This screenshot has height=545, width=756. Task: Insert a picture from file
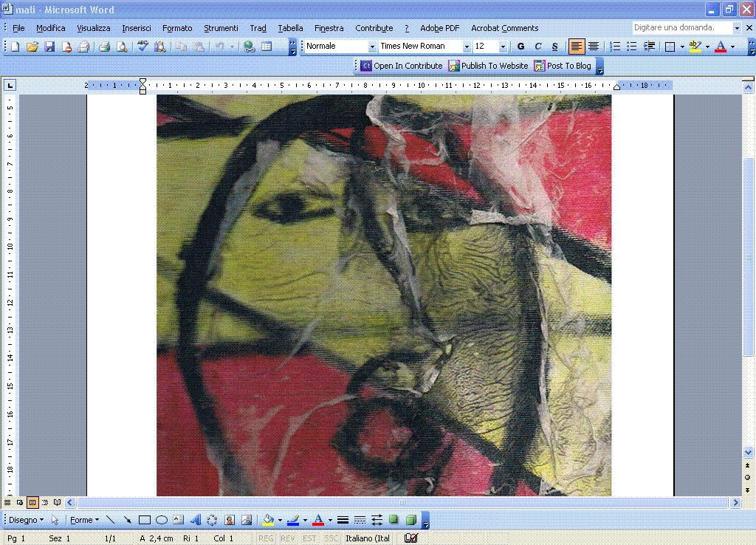click(247, 520)
